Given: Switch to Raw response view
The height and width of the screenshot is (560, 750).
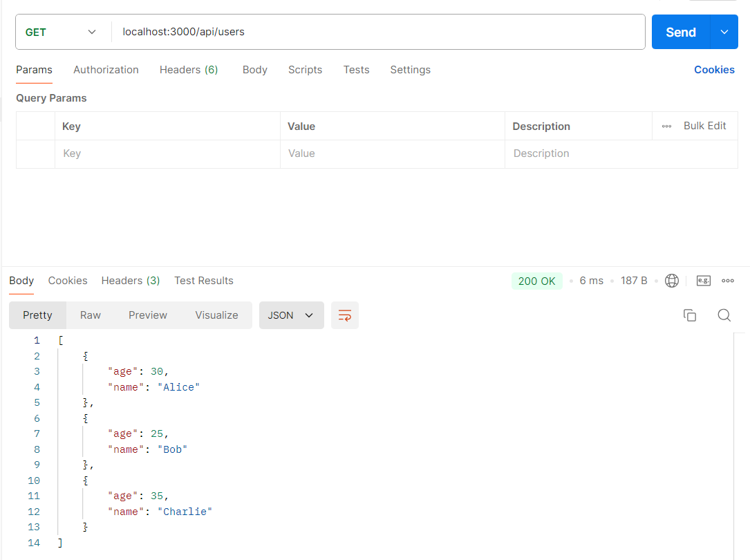Looking at the screenshot, I should [x=90, y=315].
